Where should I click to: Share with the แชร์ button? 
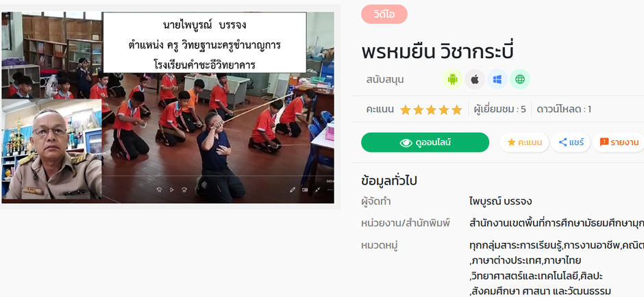[x=571, y=142]
